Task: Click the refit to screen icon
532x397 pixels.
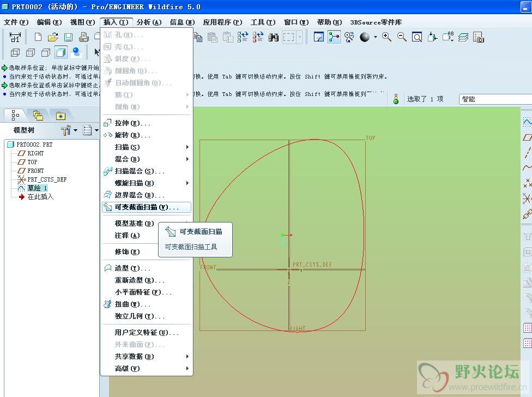Action: point(416,37)
